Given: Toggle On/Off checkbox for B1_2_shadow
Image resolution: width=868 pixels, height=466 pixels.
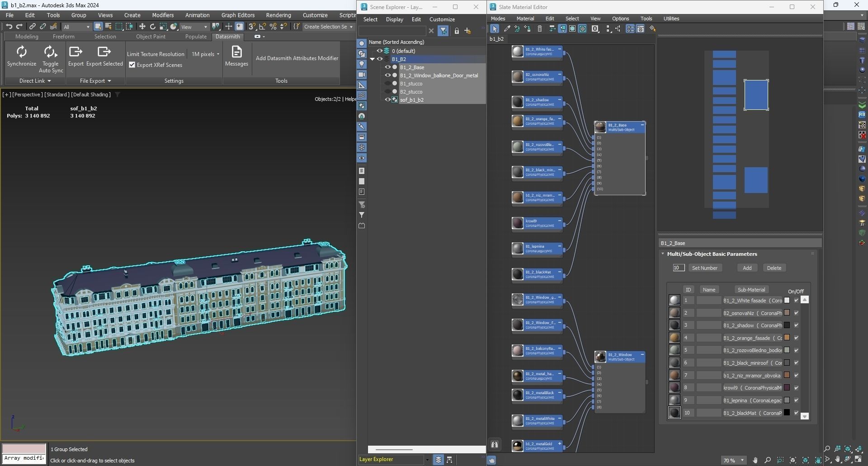Looking at the screenshot, I should [796, 325].
